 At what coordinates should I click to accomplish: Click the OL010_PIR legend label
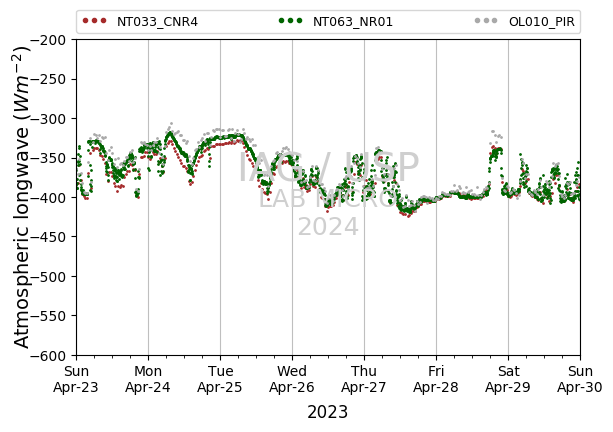[x=541, y=22]
